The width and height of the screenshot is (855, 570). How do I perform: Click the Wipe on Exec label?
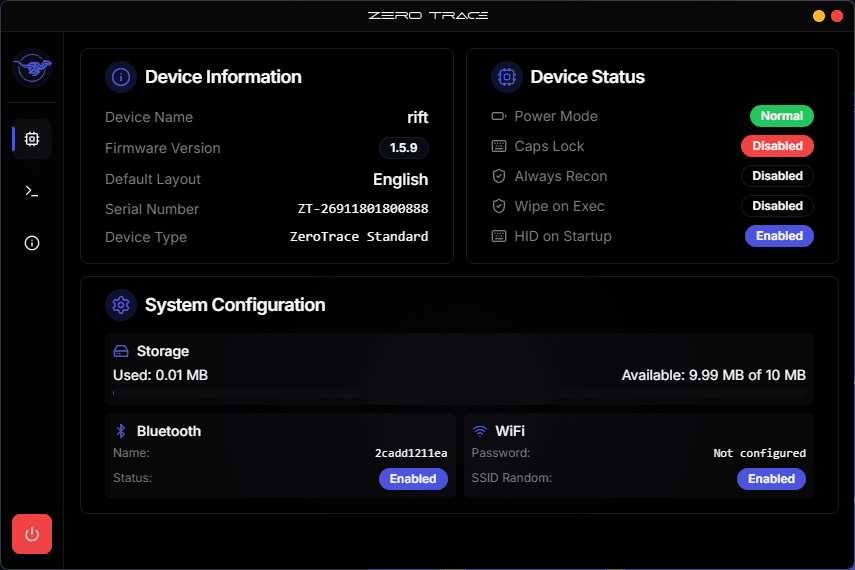coord(559,206)
